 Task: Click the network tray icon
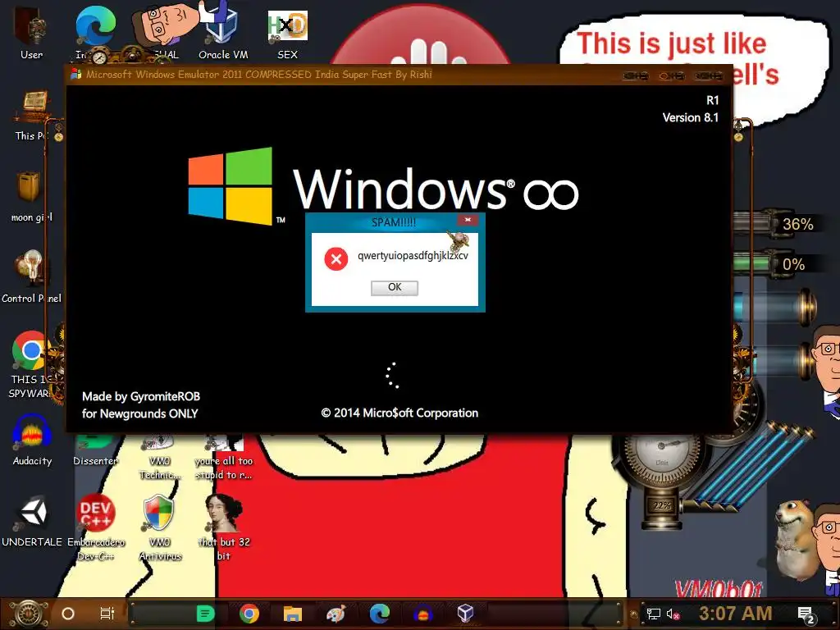653,614
